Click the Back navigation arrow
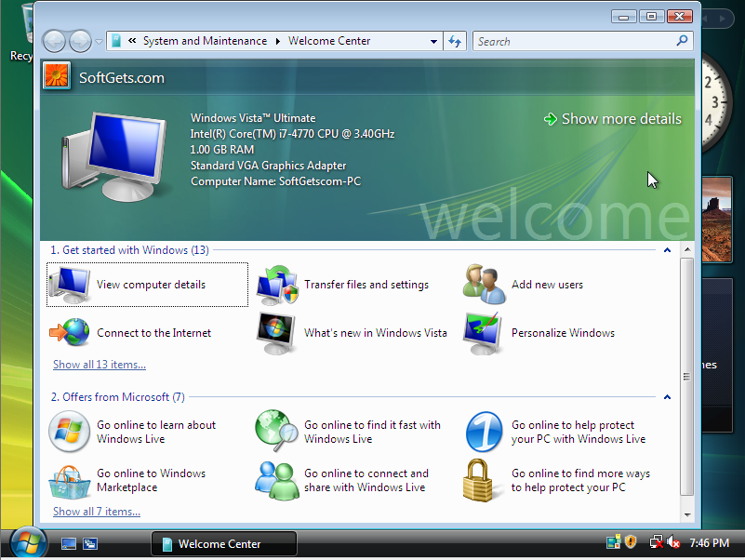Image resolution: width=745 pixels, height=560 pixels. [x=54, y=41]
